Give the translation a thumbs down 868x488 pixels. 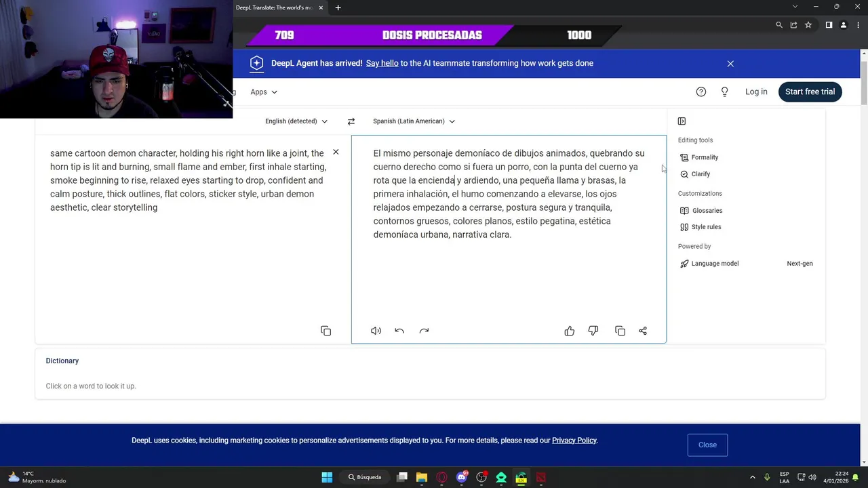click(x=593, y=331)
